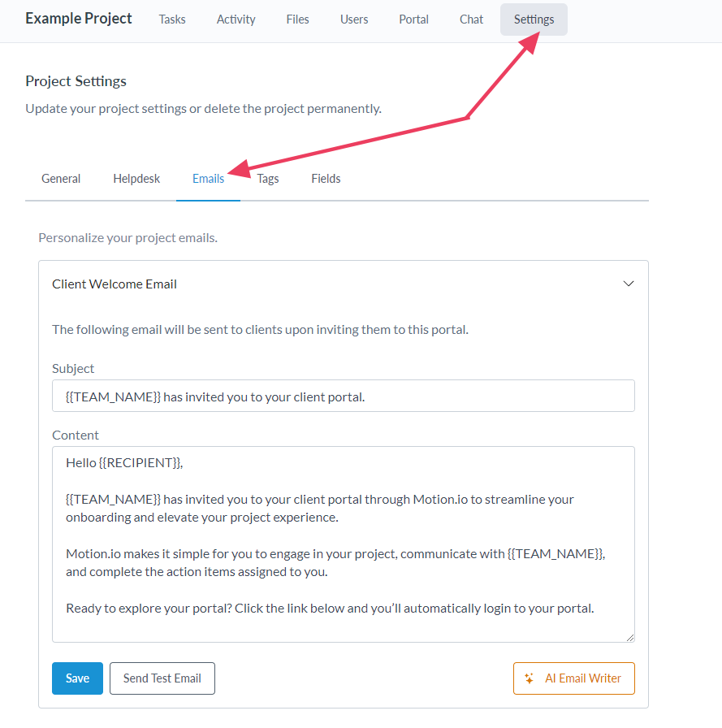
Task: Switch to the Users tab
Action: [354, 19]
